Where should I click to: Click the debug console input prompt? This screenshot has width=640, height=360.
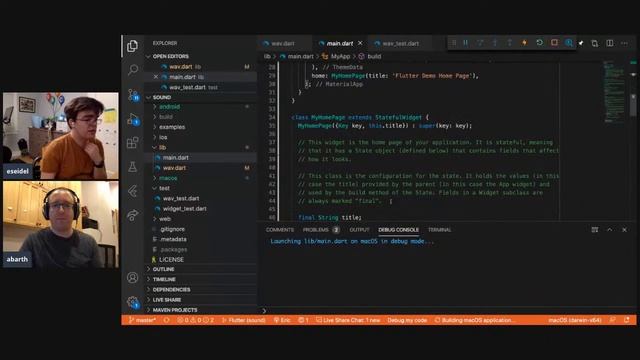click(x=447, y=311)
